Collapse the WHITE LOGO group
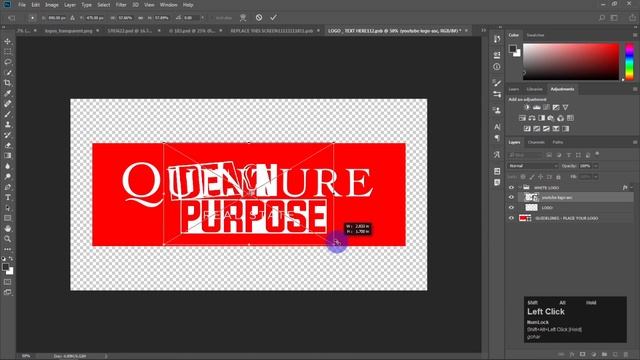This screenshot has height=360, width=640. pyautogui.click(x=520, y=188)
